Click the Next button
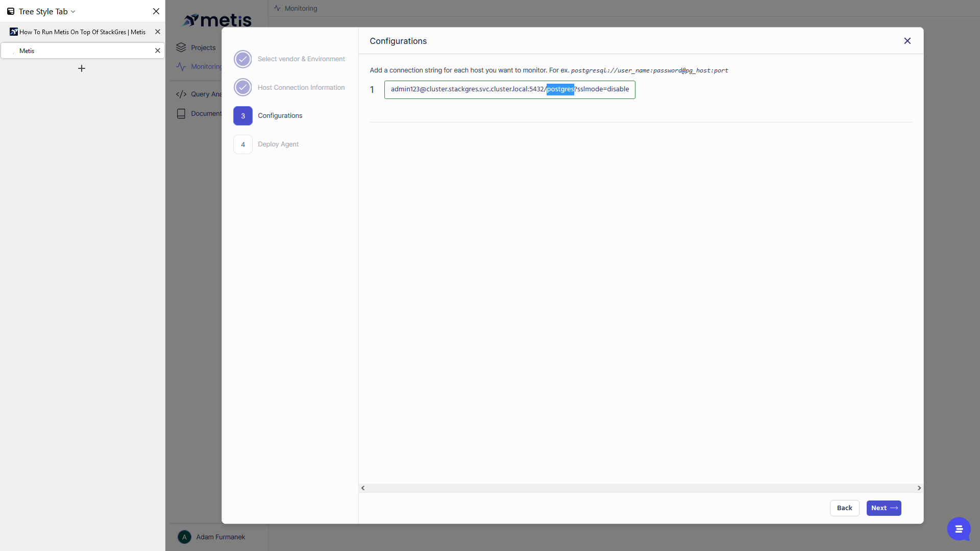The height and width of the screenshot is (551, 980). [x=884, y=508]
